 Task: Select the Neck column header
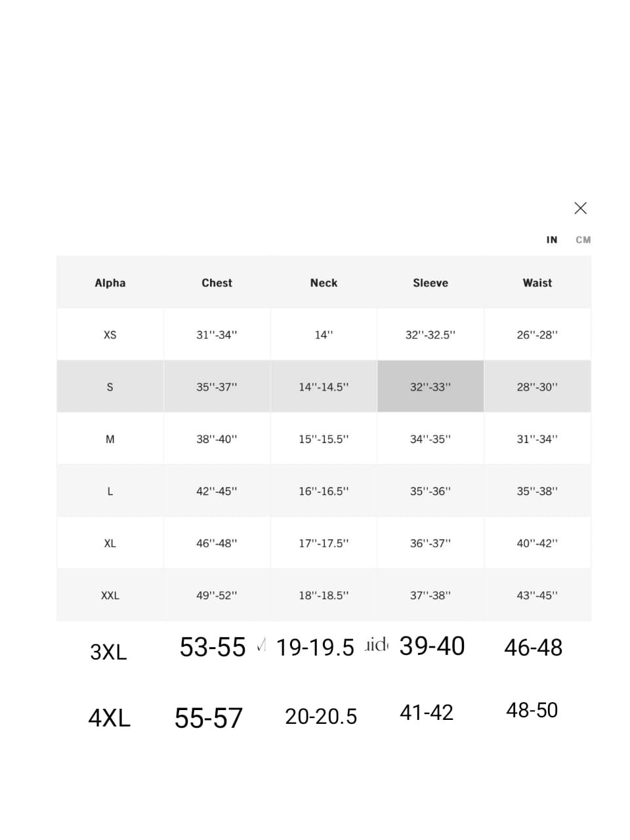[324, 283]
